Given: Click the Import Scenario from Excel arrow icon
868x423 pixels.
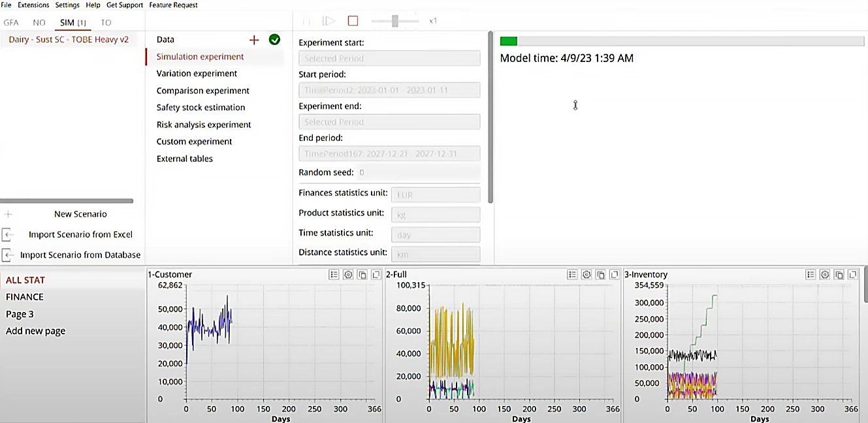Looking at the screenshot, I should [x=8, y=234].
